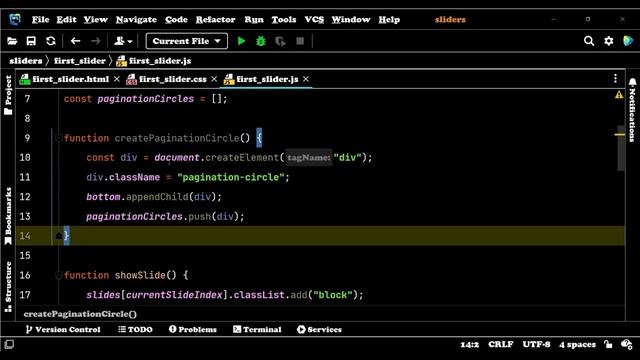Open the Notifications side panel

[x=632, y=110]
